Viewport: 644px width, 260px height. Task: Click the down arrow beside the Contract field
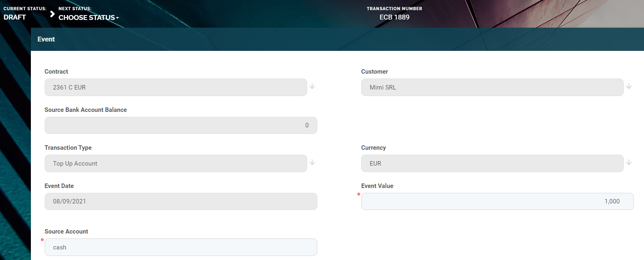tap(312, 87)
